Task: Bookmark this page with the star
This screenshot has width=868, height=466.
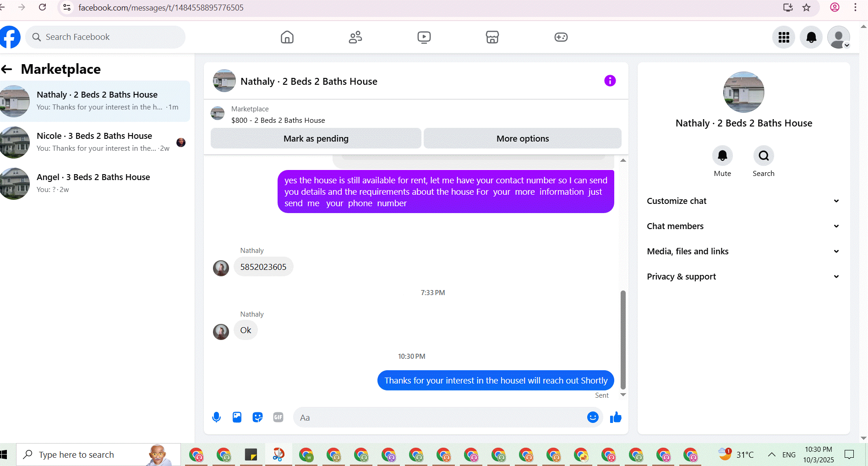Action: click(807, 7)
